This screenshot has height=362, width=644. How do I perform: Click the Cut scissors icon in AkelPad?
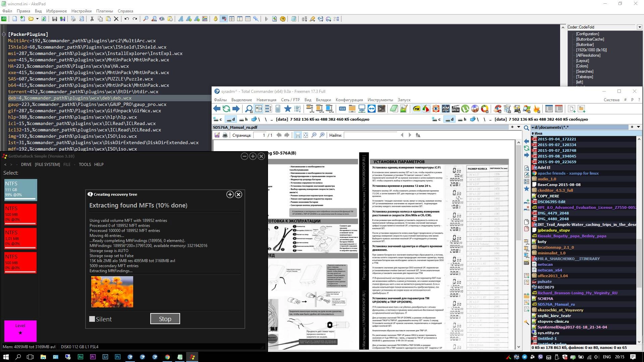pyautogui.click(x=92, y=19)
